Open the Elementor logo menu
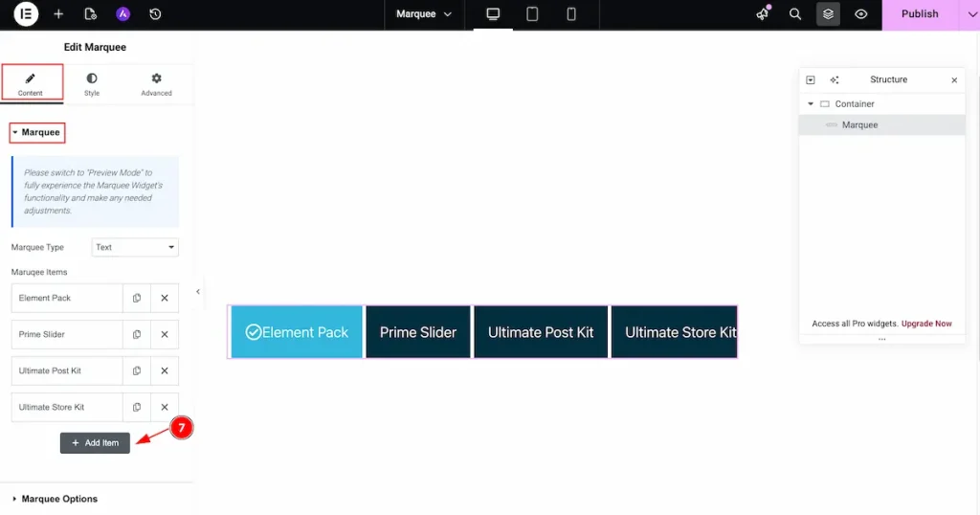Viewport: 980px width, 515px height. click(x=26, y=13)
